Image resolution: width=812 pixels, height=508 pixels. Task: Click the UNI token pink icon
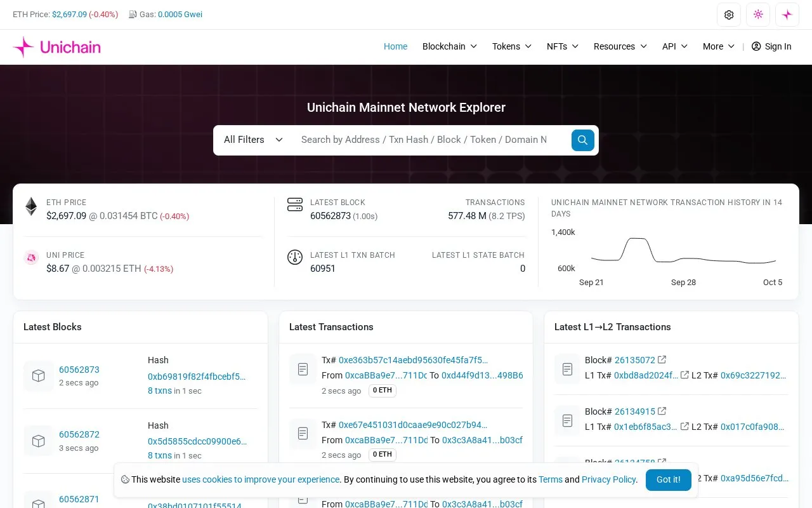(x=31, y=258)
